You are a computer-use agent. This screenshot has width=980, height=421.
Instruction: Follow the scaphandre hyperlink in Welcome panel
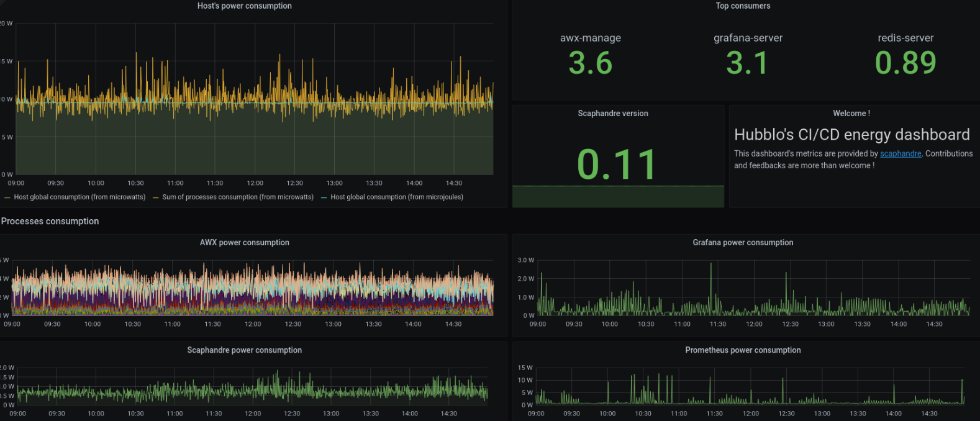[x=901, y=153]
